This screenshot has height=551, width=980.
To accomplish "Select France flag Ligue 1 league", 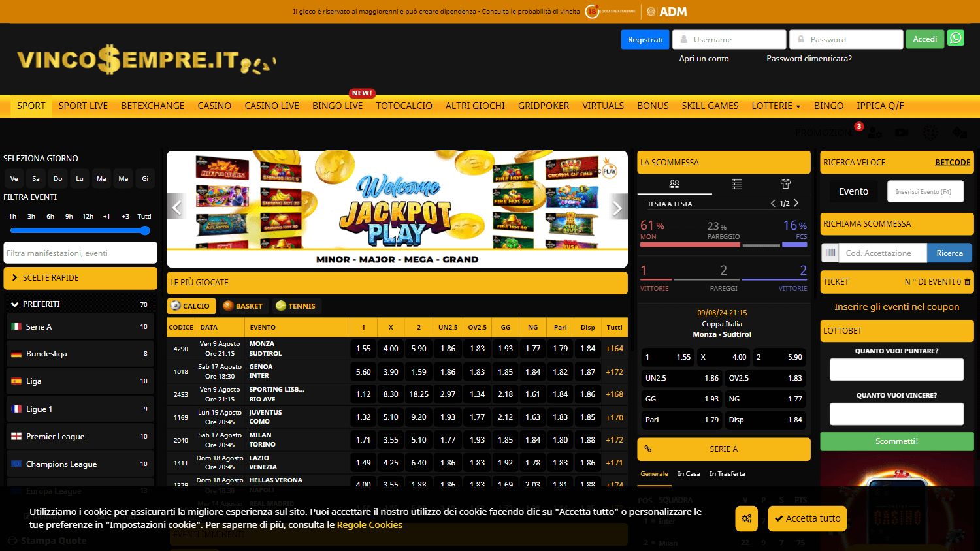I will pos(80,409).
